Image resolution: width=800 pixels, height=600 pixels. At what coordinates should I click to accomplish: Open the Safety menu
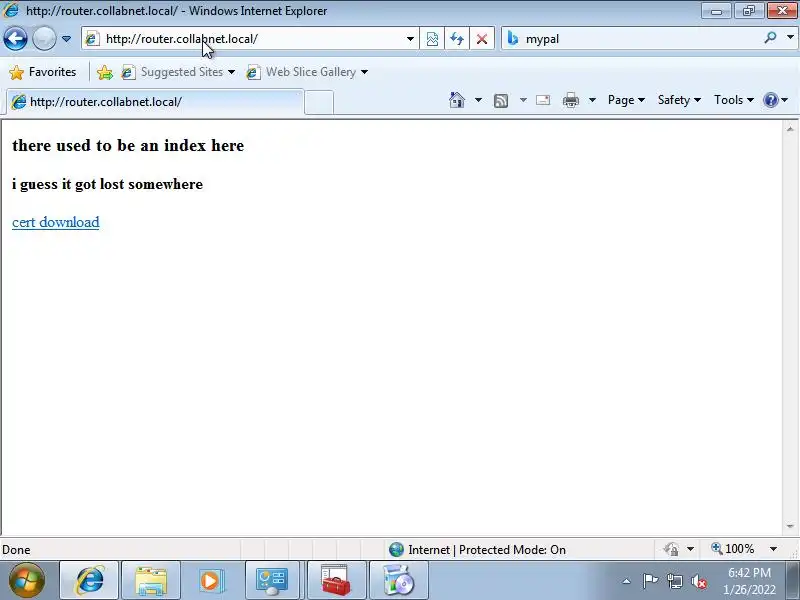(679, 100)
